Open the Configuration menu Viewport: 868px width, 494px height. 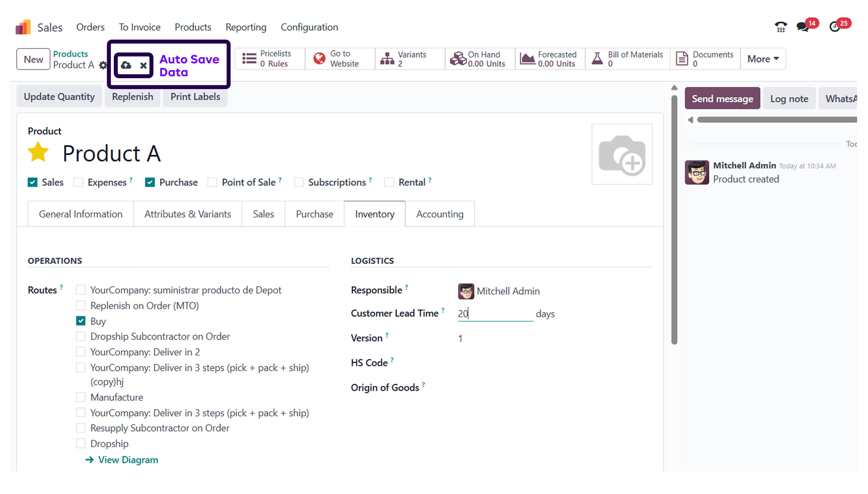(309, 27)
